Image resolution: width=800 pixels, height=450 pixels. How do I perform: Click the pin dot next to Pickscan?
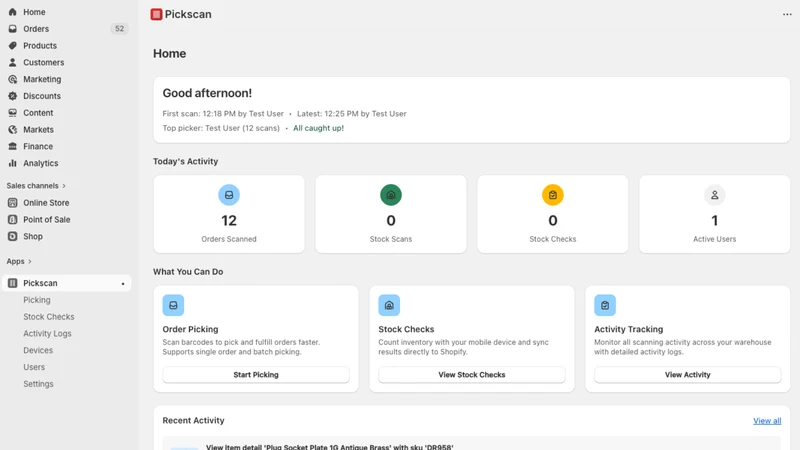point(123,284)
